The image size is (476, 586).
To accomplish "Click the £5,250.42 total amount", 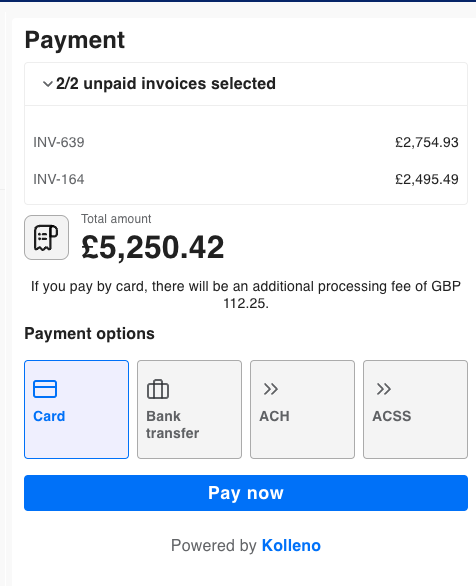I will pyautogui.click(x=153, y=247).
